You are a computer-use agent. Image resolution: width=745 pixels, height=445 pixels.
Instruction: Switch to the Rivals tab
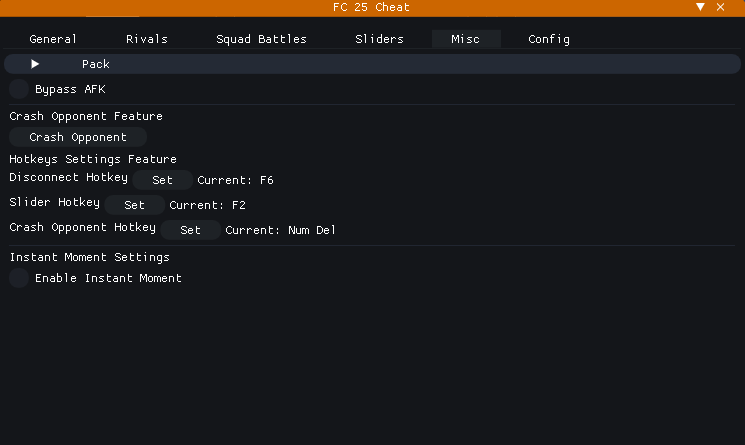147,40
